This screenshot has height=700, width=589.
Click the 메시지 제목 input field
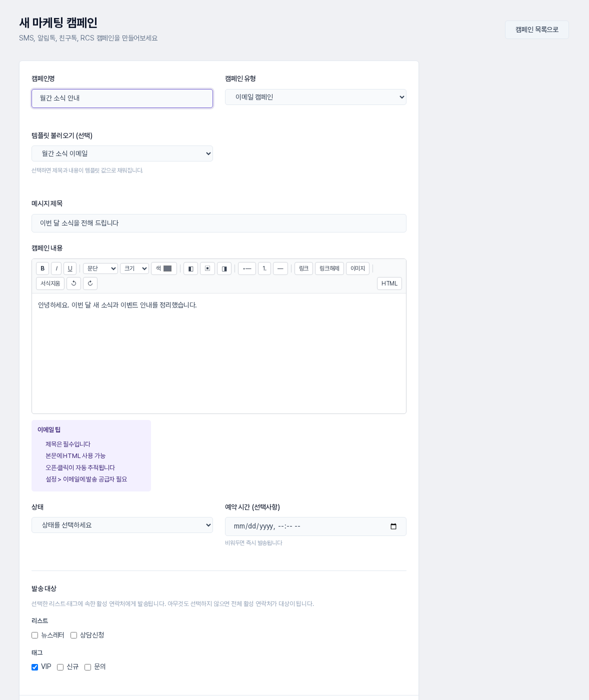coord(219,223)
